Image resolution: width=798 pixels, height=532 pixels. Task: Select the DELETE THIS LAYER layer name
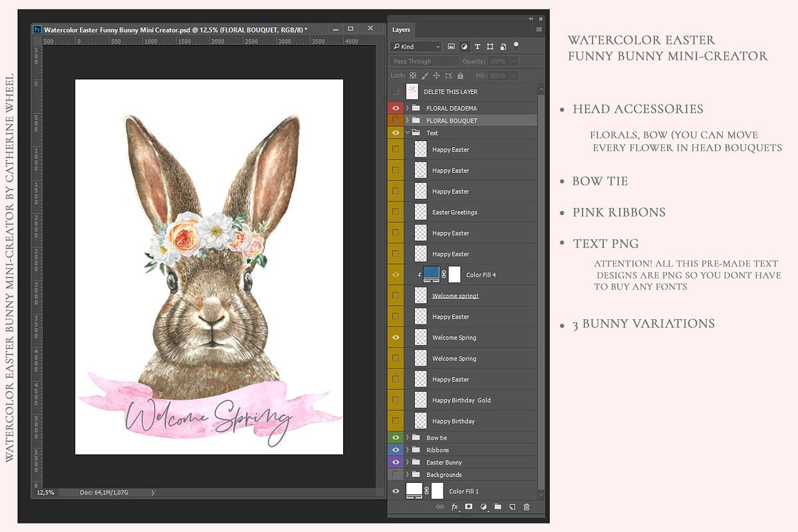click(x=451, y=92)
